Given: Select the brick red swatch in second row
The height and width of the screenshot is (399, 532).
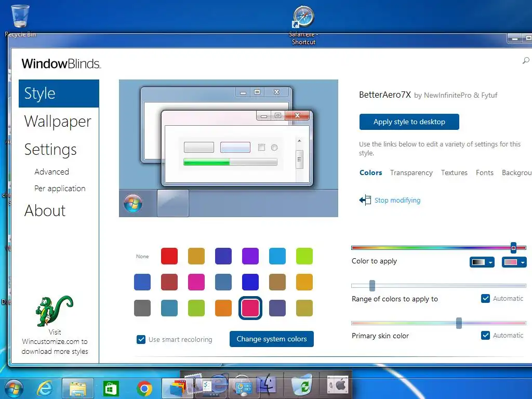Looking at the screenshot, I should (x=169, y=282).
